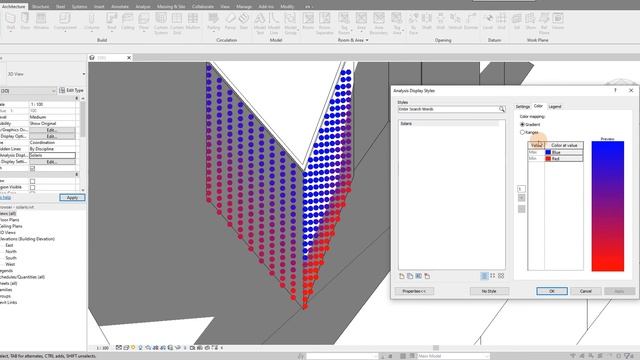Screen dimensions: 640x360
Task: Select the Window tool in the ribbon
Action: pos(41,21)
